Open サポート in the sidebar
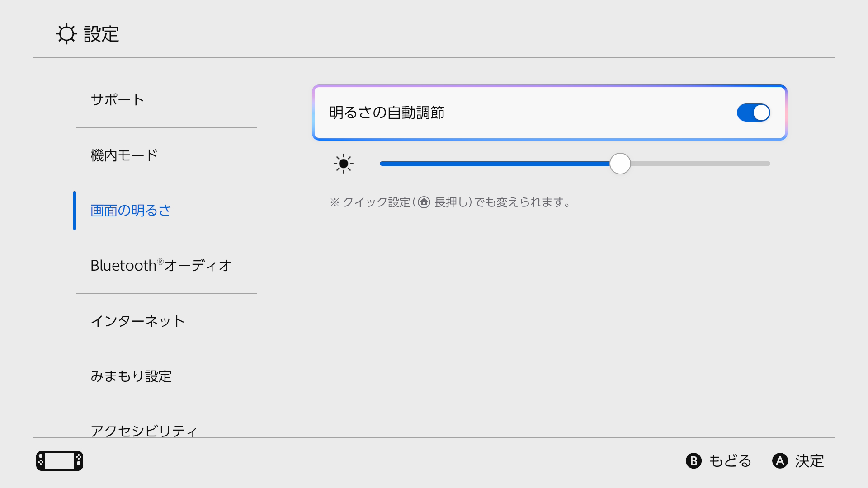 (x=118, y=100)
